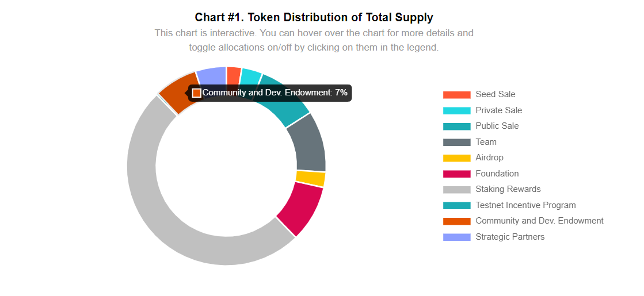Viewport: 644px width, 296px height.
Task: Toggle Strategic Partners in the legend
Action: point(510,237)
